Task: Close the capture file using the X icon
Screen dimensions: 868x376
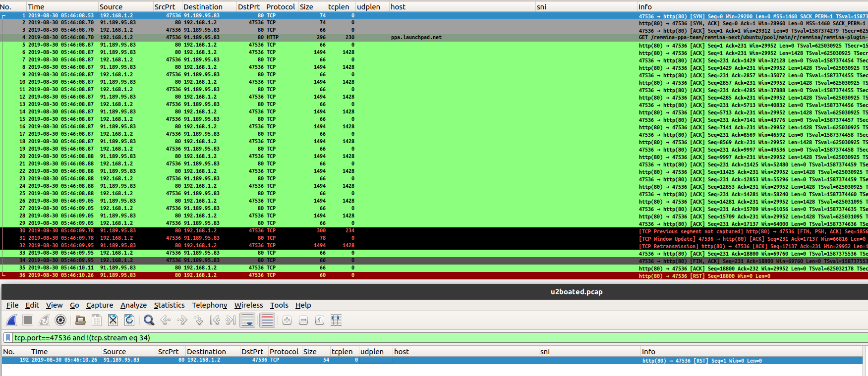Action: (113, 321)
